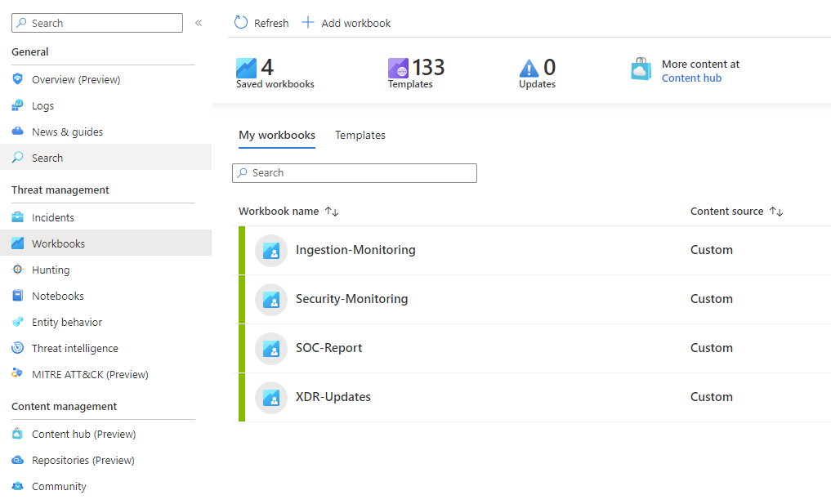Sort by Content source column
This screenshot has height=504, width=831.
pos(776,212)
